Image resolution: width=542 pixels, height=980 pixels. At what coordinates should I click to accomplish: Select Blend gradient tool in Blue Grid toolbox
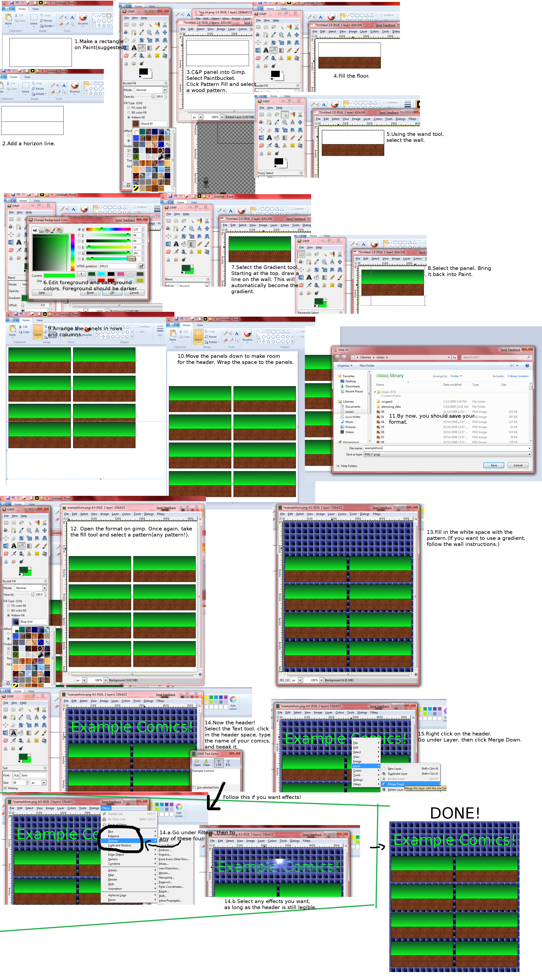pos(29,546)
